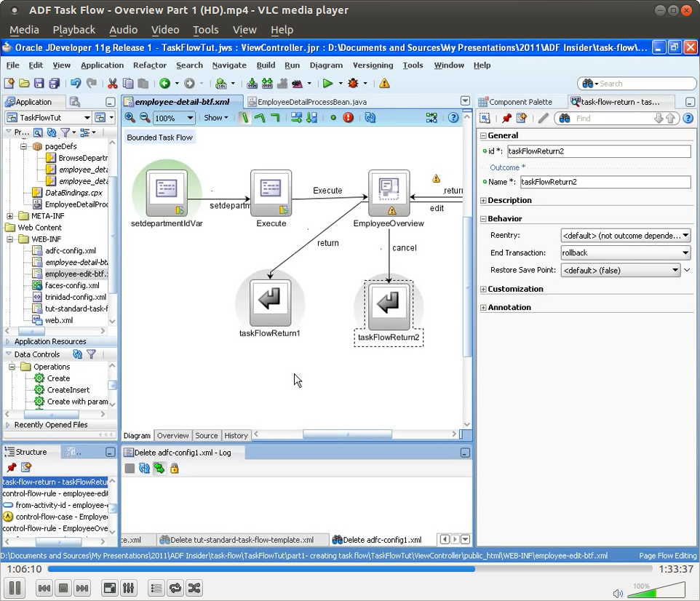The width and height of the screenshot is (700, 601).
Task: Open the Diagram menu in the menu bar
Action: point(325,65)
